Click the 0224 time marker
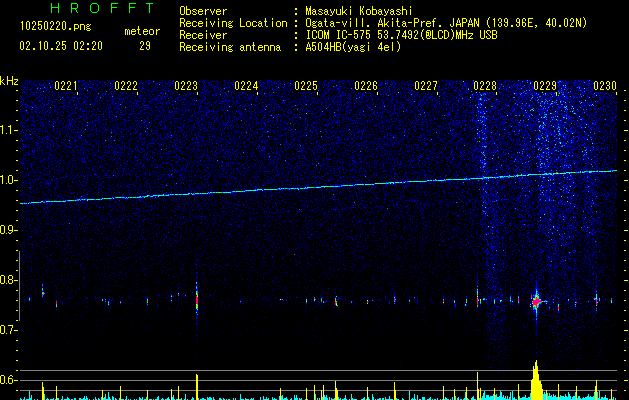Screen dimensions: 629x400 click(x=246, y=86)
